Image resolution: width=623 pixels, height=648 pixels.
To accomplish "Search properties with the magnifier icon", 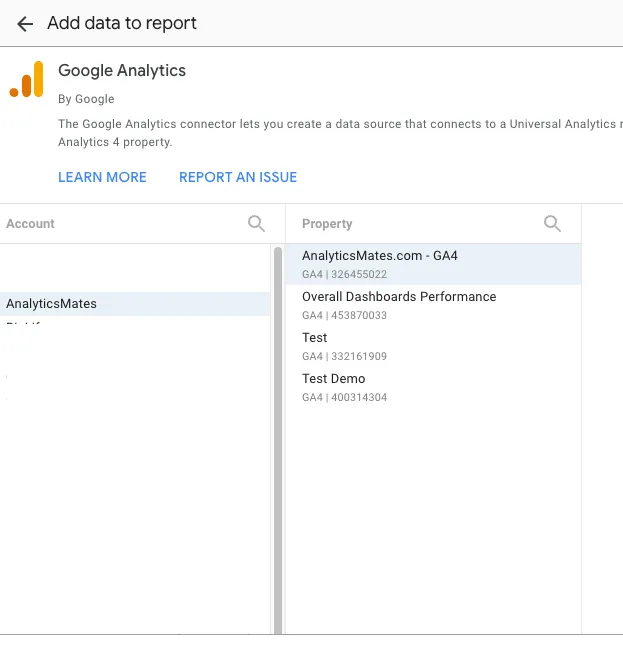I will (x=552, y=224).
